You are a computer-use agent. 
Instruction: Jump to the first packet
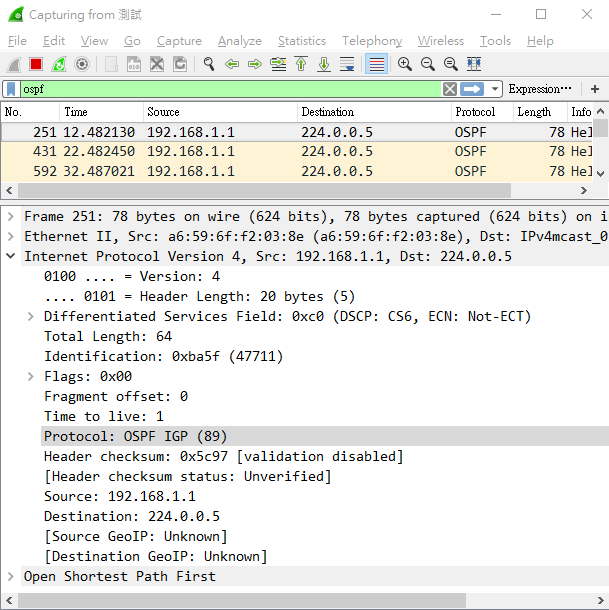tap(301, 64)
